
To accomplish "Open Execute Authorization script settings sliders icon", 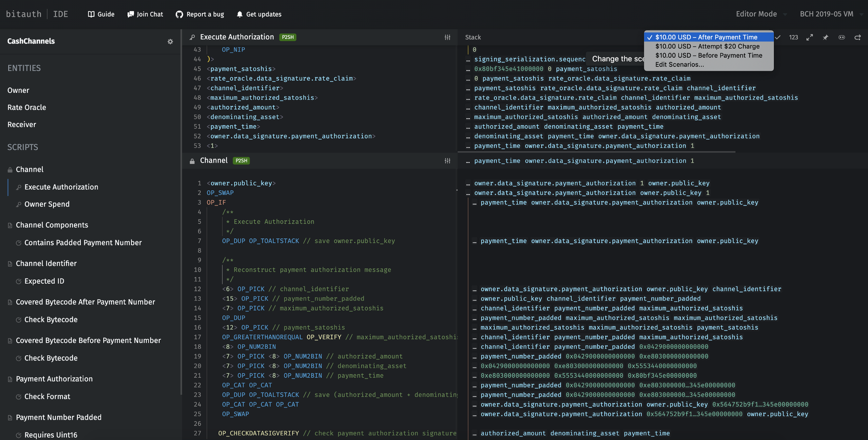I will click(447, 37).
